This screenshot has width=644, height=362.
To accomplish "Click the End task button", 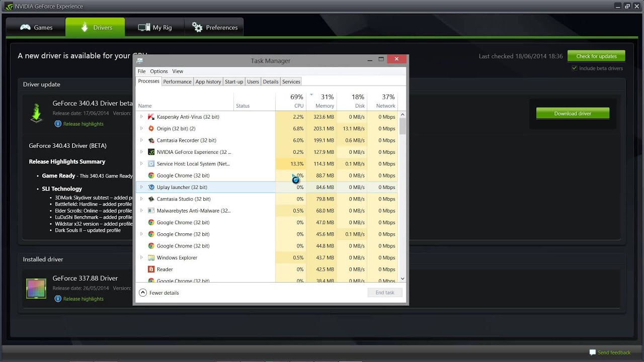I will (385, 293).
